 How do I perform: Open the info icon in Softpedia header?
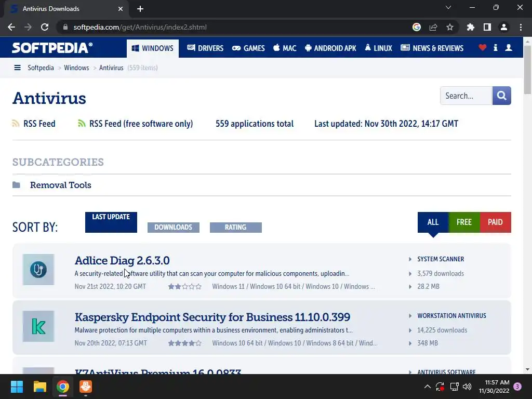495,47
